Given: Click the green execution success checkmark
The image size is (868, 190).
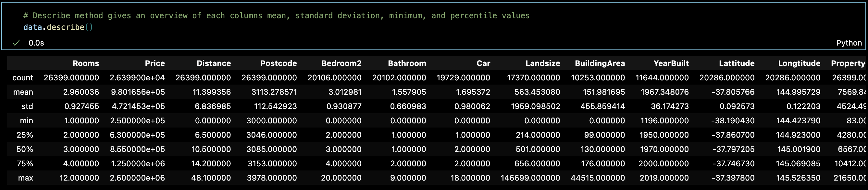Looking at the screenshot, I should [16, 43].
